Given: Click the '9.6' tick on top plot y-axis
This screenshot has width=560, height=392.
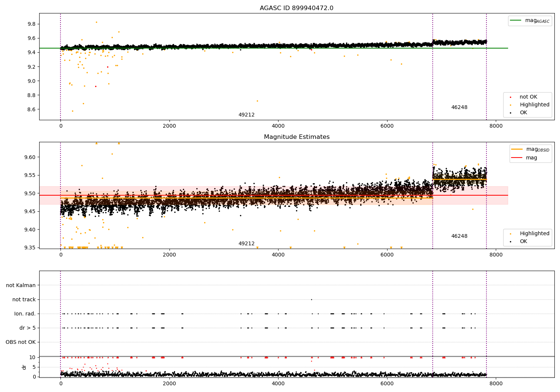Looking at the screenshot, I should pos(31,38).
